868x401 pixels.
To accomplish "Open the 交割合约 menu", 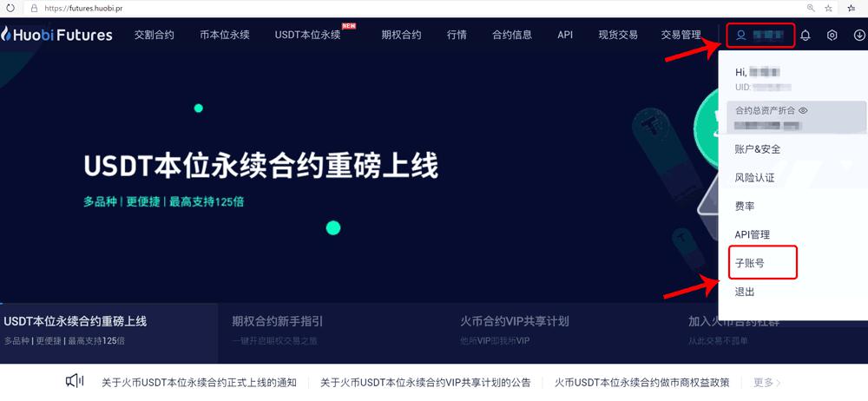I will (154, 35).
